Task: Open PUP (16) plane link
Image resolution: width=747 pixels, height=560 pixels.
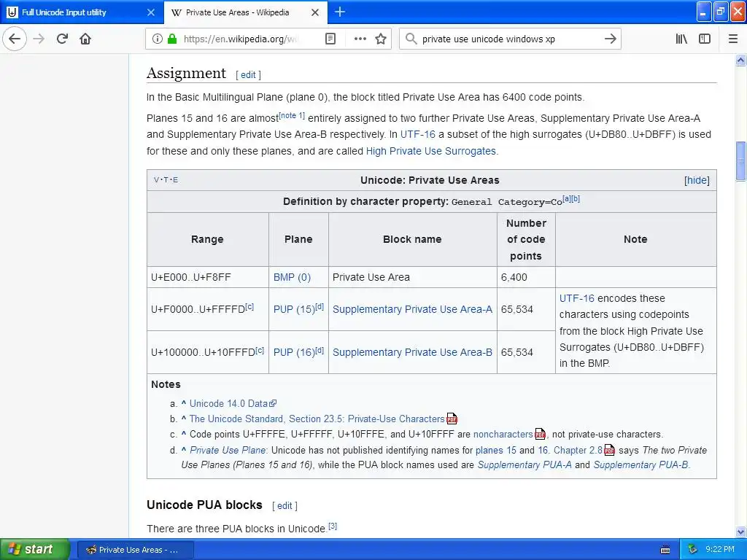Action: [x=295, y=352]
